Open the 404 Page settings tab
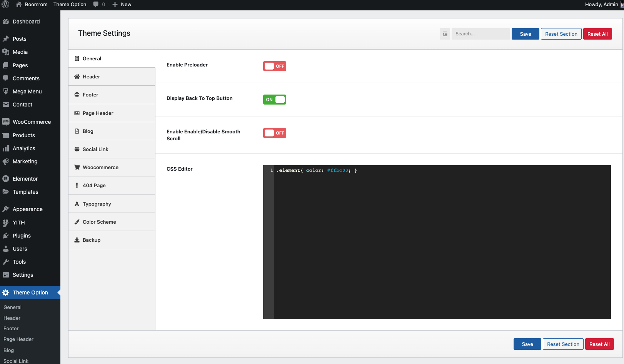 [x=112, y=185]
